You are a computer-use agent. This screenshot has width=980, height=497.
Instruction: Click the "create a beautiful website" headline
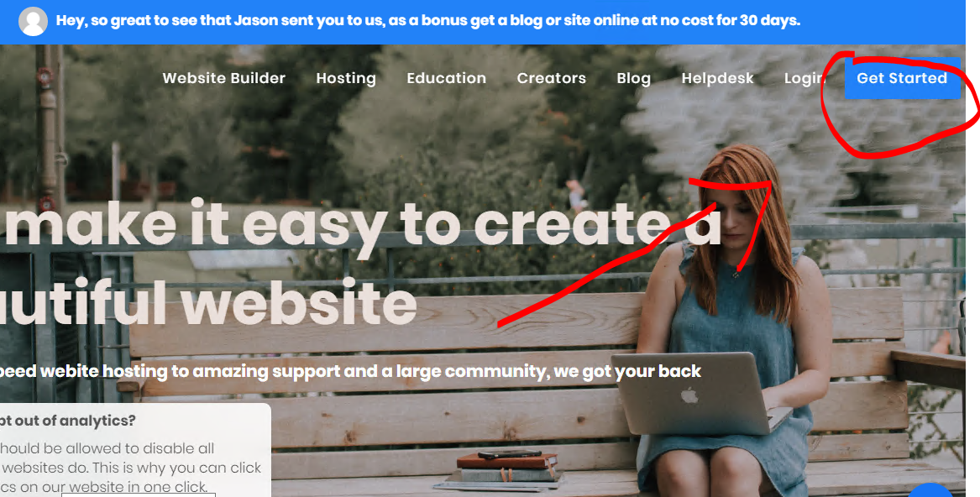click(x=361, y=262)
